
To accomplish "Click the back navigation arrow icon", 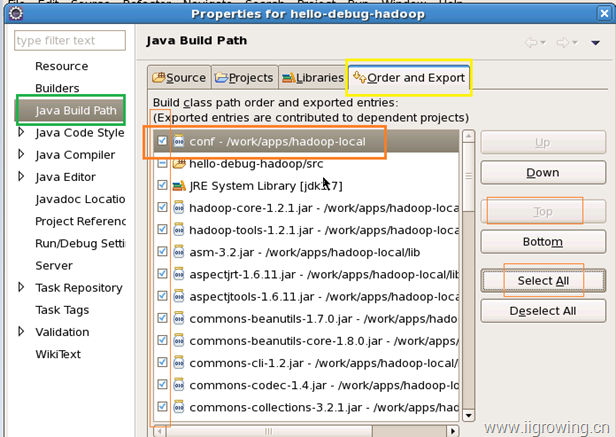I will coord(531,42).
